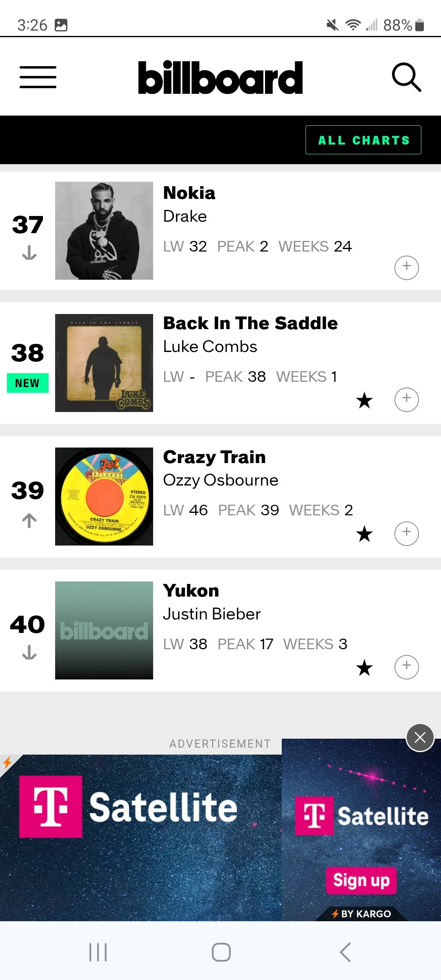Open Luke Combs album cover thumbnail
The height and width of the screenshot is (980, 441).
(104, 363)
